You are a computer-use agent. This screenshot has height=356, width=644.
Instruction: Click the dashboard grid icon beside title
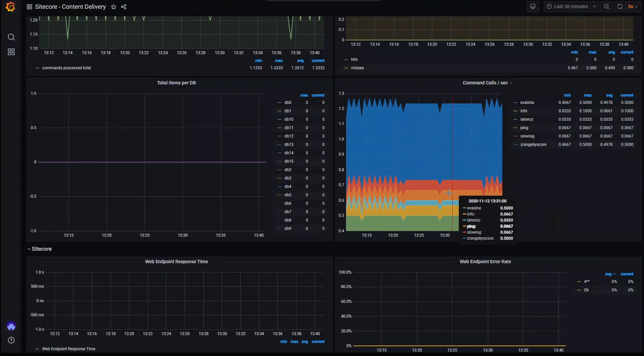click(29, 7)
